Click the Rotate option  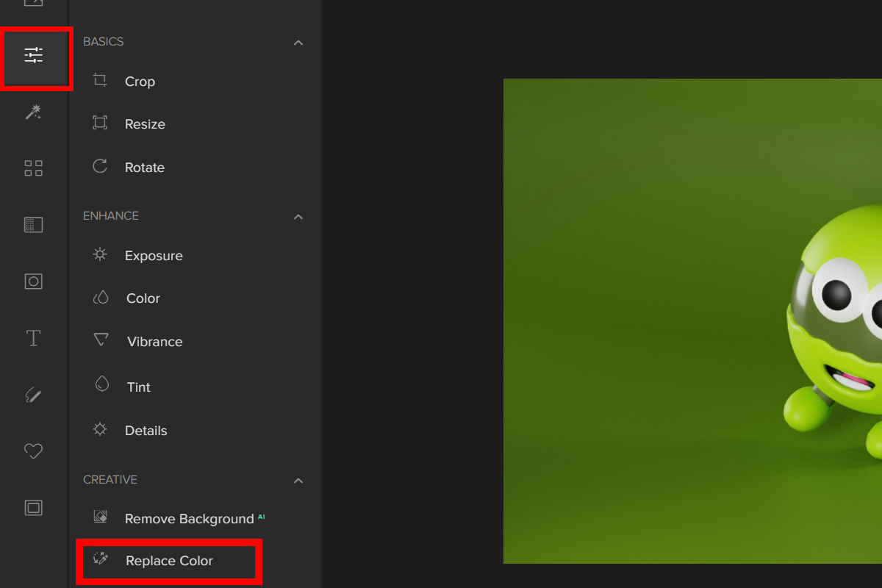pos(144,168)
